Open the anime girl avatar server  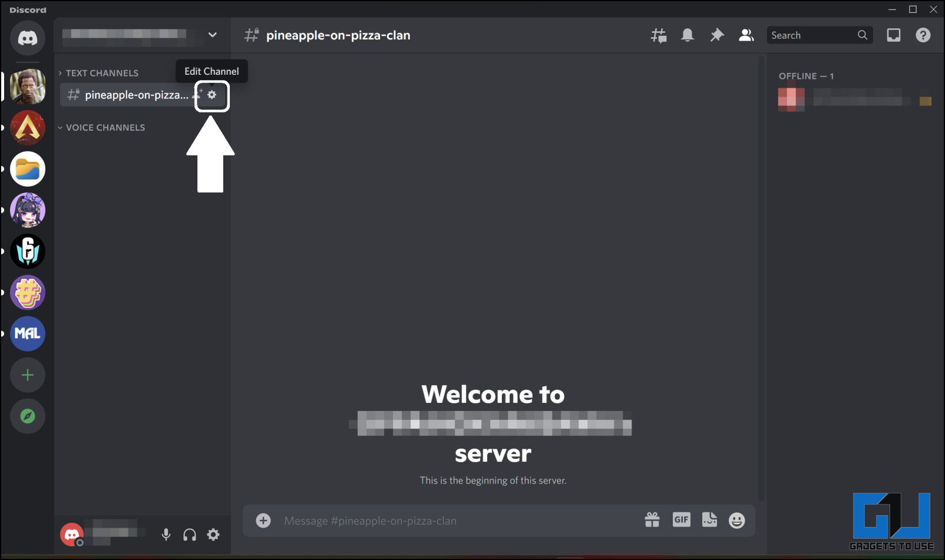(28, 210)
